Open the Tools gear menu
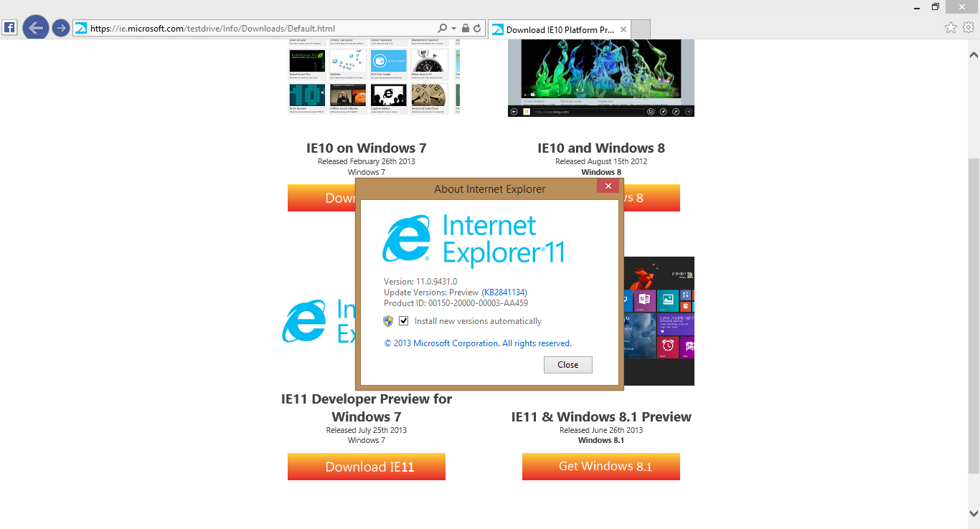 pos(969,27)
